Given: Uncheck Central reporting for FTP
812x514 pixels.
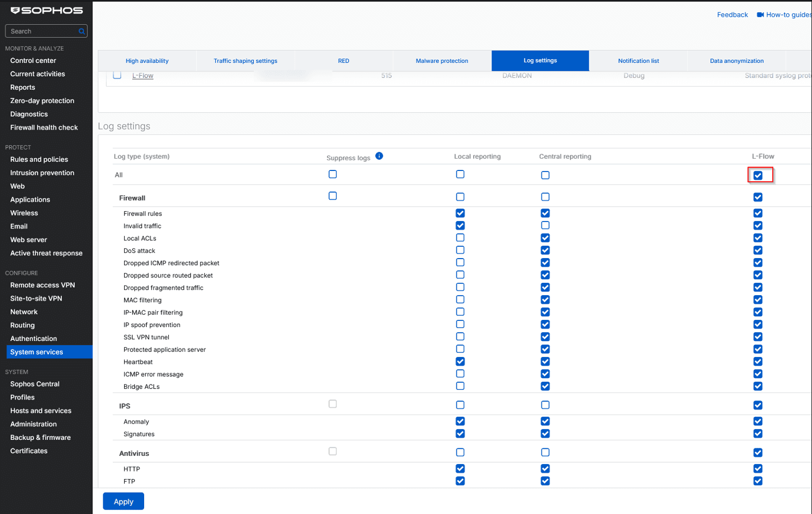Looking at the screenshot, I should pyautogui.click(x=545, y=481).
